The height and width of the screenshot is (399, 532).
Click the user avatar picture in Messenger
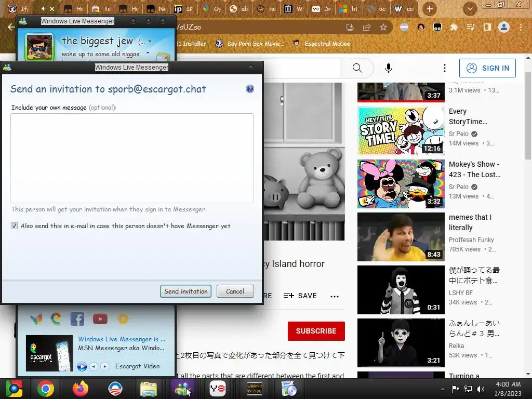(39, 47)
